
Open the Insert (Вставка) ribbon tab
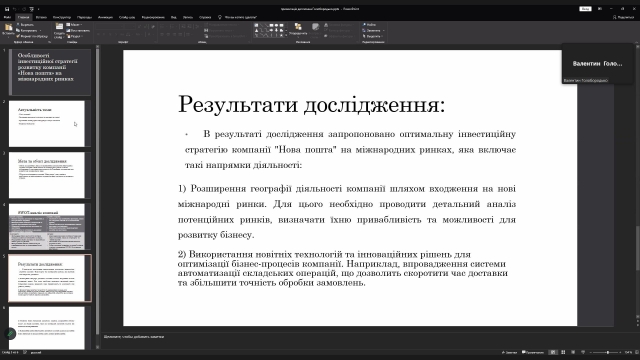[x=41, y=17]
